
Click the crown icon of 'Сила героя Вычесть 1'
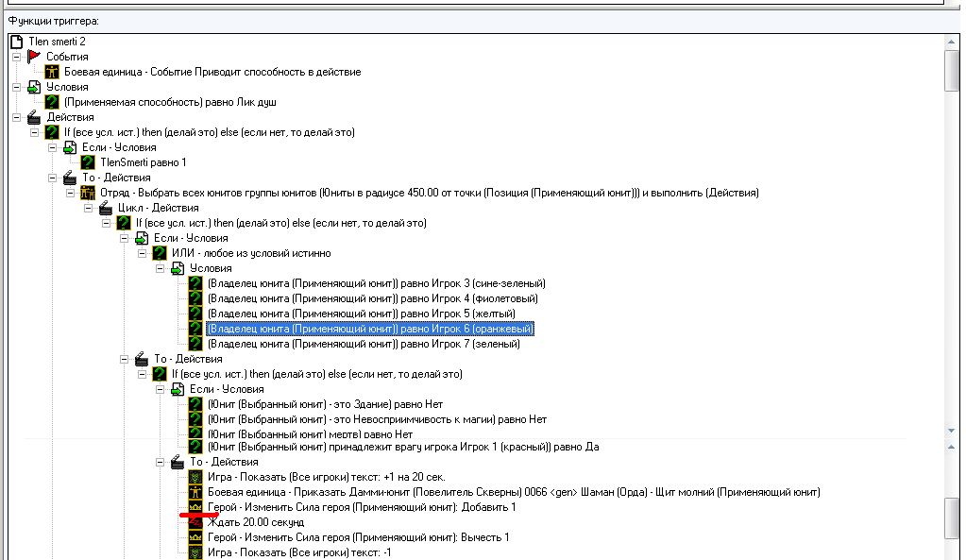(195, 537)
